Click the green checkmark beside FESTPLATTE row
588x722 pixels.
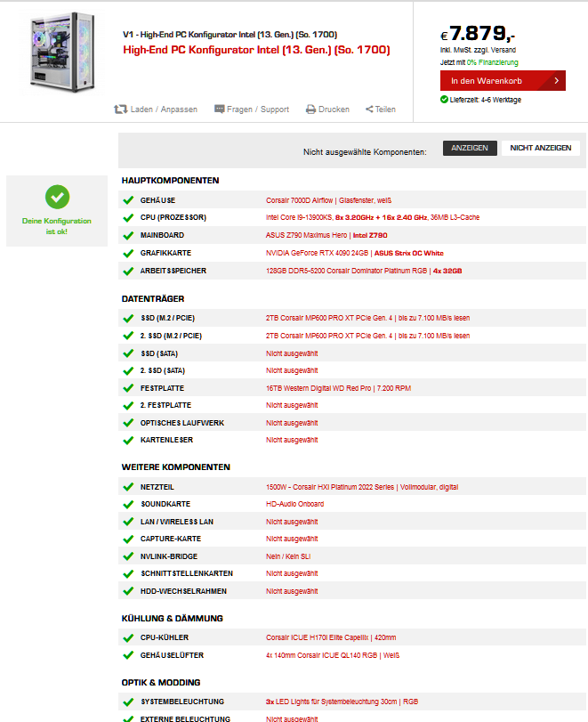point(128,388)
